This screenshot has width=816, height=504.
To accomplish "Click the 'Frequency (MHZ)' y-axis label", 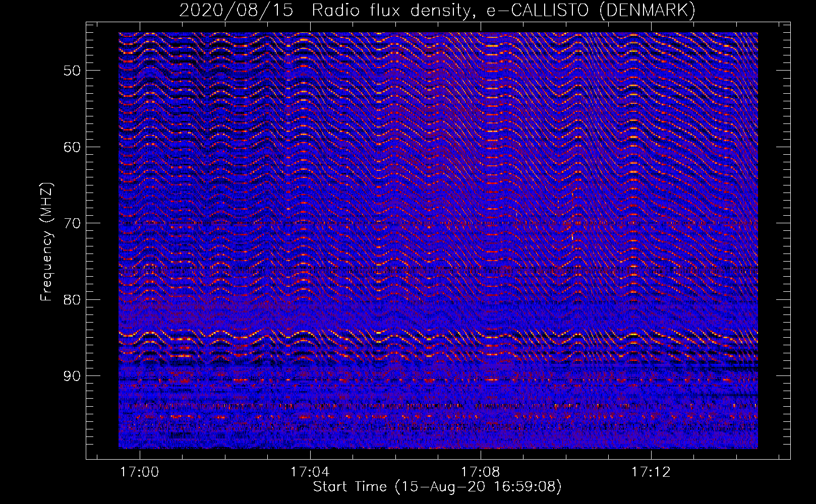I will (46, 242).
